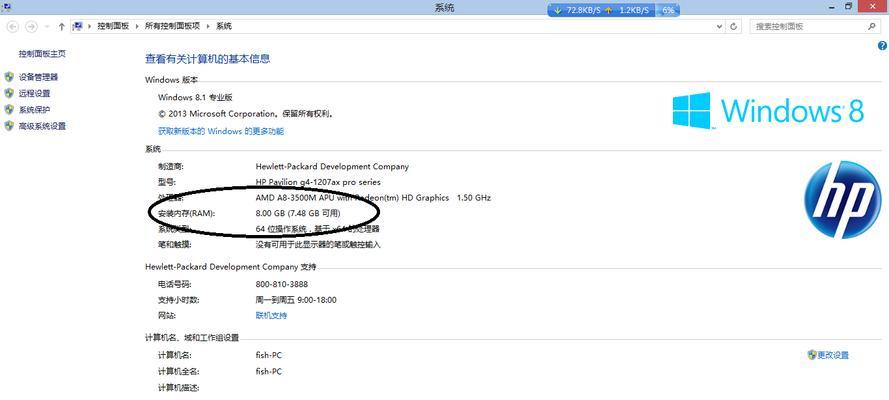Select processor text AMD A8-3500M APU
Screen dimensions: 889x400
point(295,198)
